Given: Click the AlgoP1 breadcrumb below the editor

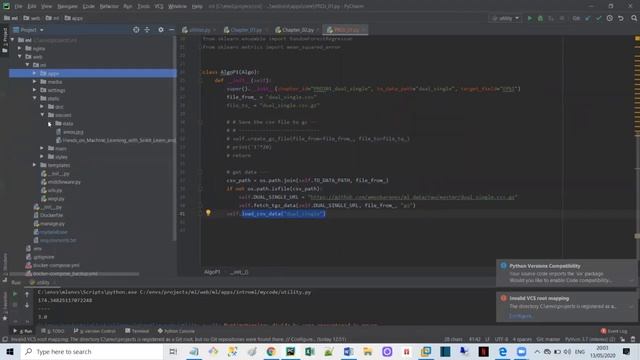Looking at the screenshot, I should tap(212, 272).
